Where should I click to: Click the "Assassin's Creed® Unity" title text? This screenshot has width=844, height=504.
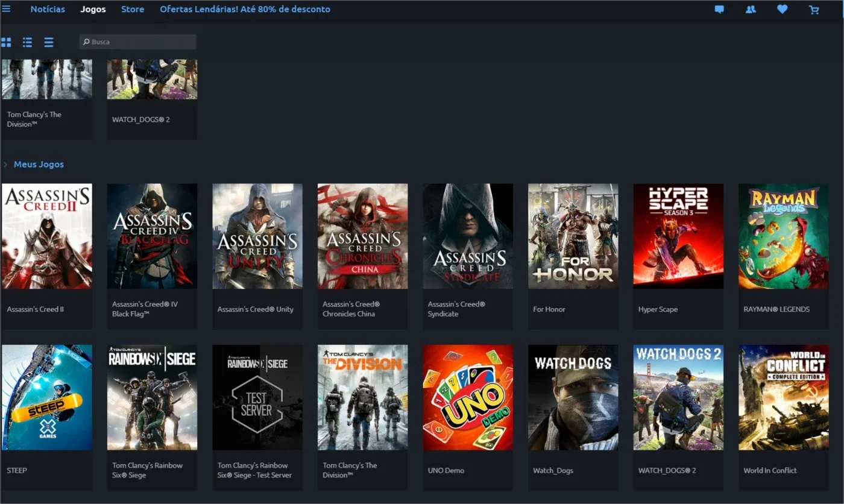coord(256,309)
